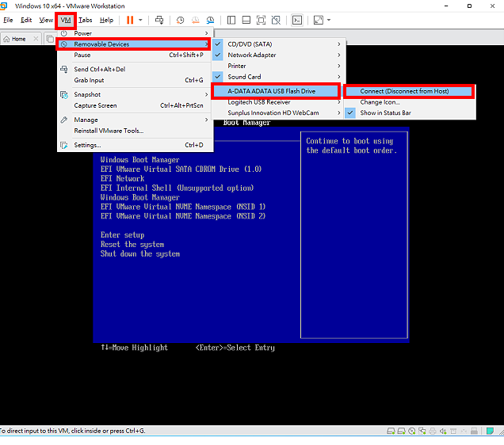Image resolution: width=504 pixels, height=445 pixels.
Task: Toggle the Sound Card checkmark
Action: (218, 77)
